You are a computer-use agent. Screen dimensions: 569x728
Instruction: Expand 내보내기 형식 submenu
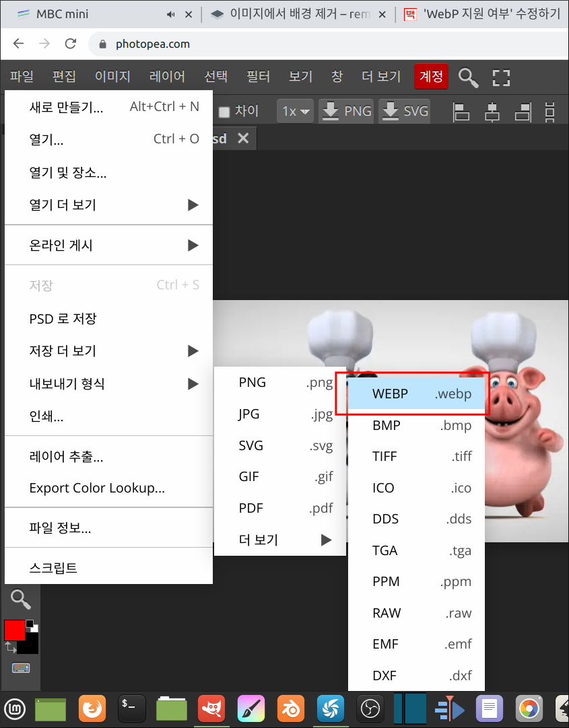108,384
